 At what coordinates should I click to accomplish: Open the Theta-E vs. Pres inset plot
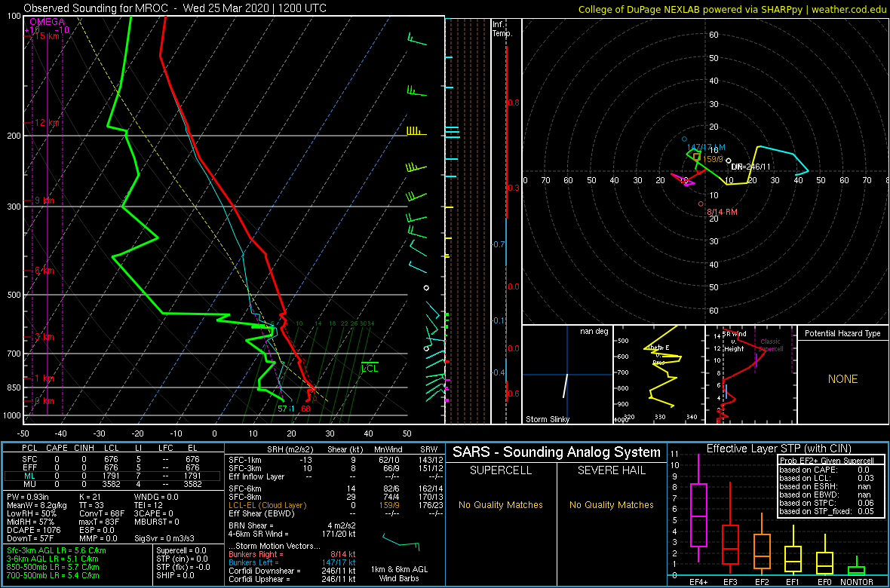[658, 375]
